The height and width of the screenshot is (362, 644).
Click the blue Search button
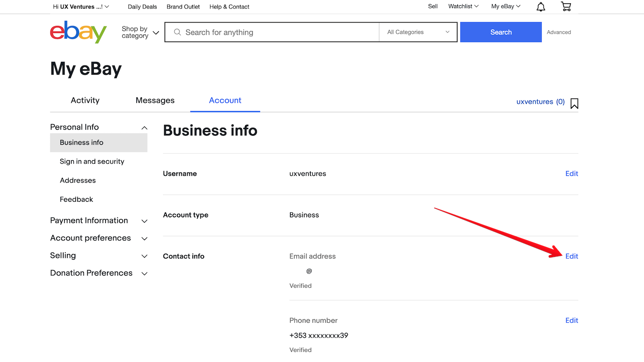tap(501, 32)
